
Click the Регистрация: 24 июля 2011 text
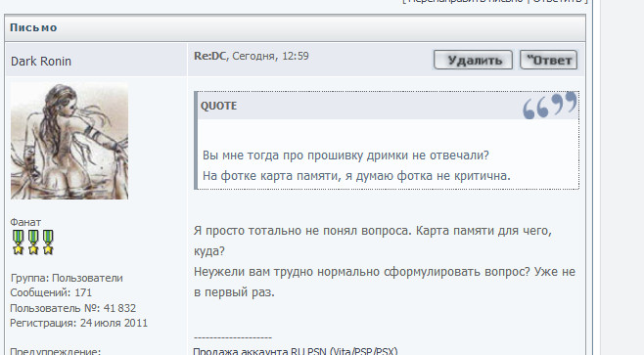[78, 323]
